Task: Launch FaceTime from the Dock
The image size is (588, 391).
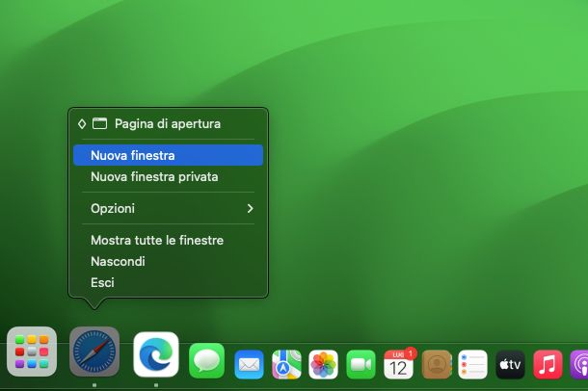Action: tap(361, 364)
